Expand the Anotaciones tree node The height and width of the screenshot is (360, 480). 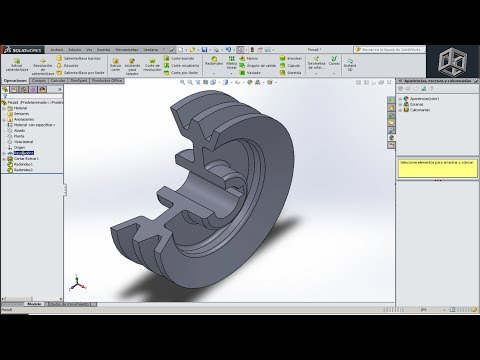pos(4,119)
